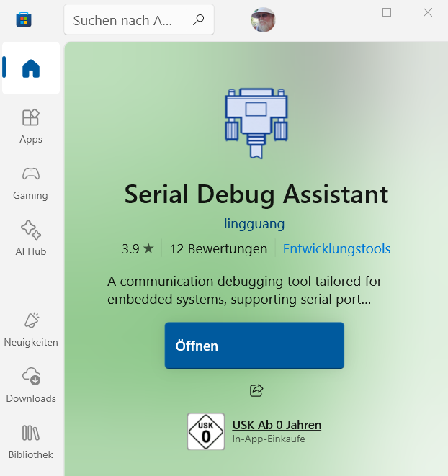Go to the Home page icon
Viewport: 448px width, 476px height.
(31, 68)
